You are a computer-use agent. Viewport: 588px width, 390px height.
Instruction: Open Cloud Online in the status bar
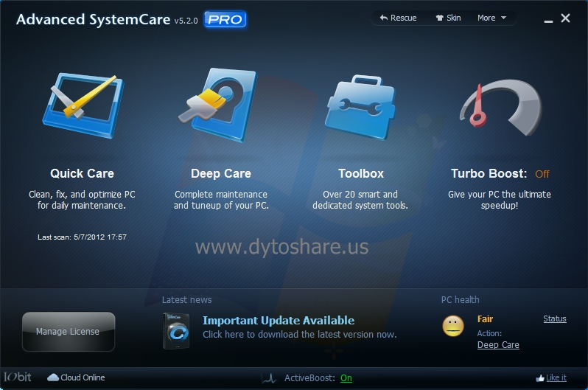pyautogui.click(x=76, y=377)
